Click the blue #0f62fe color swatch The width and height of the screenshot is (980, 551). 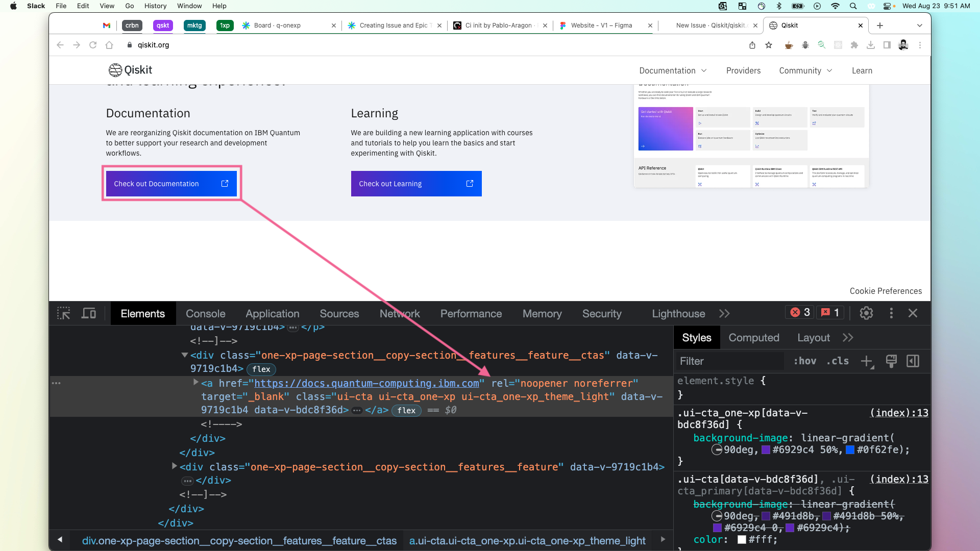coord(849,450)
